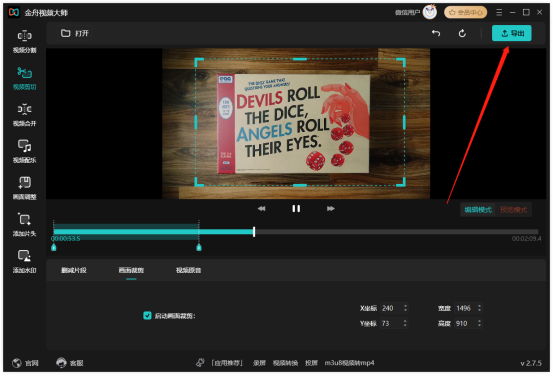Image resolution: width=553 pixels, height=376 pixels.
Task: Select the 视频剪切 (video cut) tool
Action: 24,78
